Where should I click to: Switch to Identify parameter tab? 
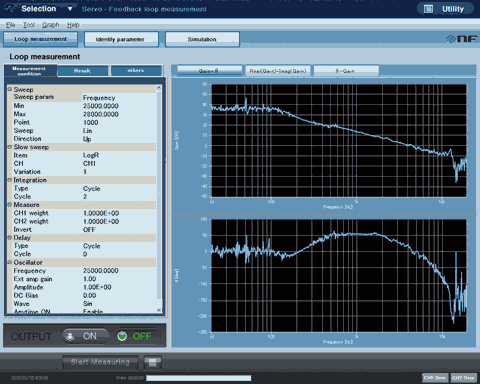click(x=121, y=39)
